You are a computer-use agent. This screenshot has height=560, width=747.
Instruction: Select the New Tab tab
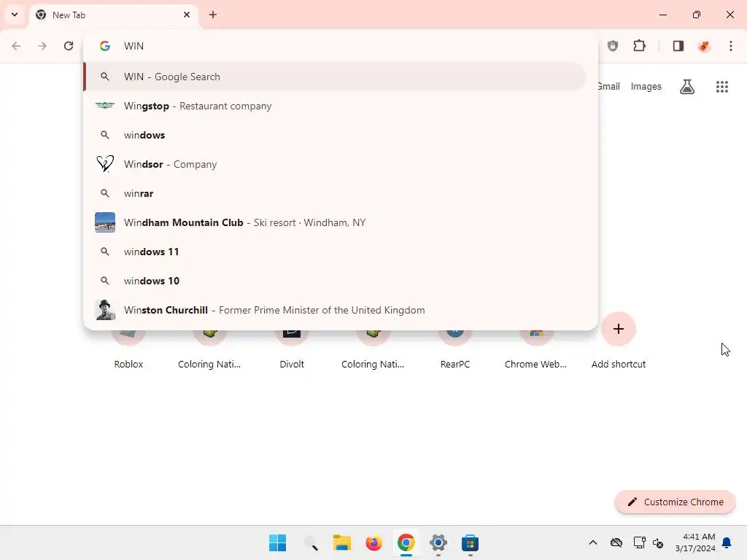click(114, 15)
